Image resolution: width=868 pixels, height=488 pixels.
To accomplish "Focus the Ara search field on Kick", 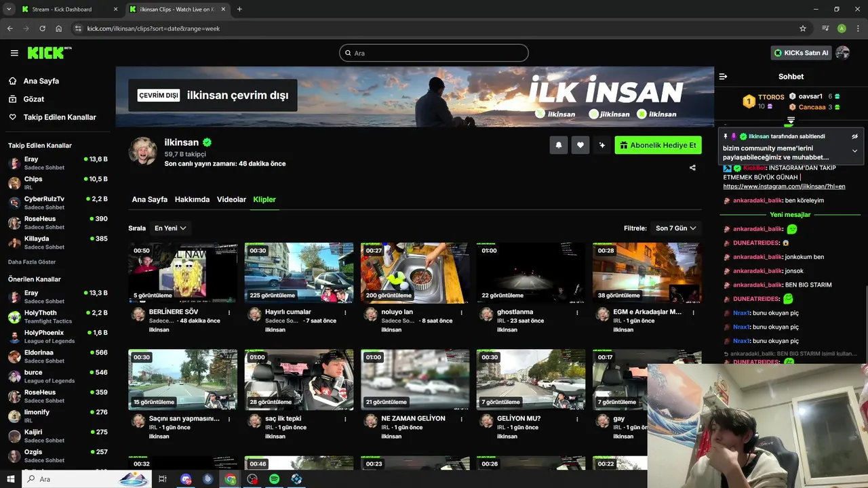I will (x=434, y=53).
